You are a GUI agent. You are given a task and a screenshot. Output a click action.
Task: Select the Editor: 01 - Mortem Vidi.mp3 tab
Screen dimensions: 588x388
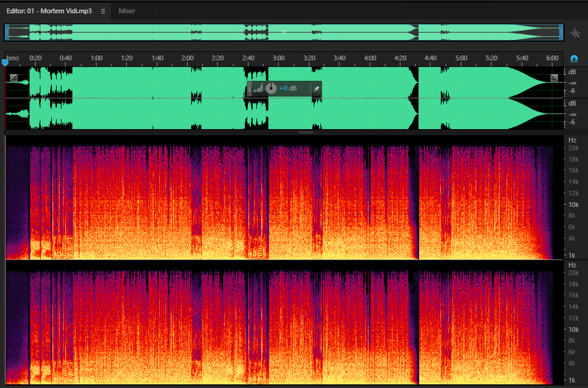coord(49,11)
